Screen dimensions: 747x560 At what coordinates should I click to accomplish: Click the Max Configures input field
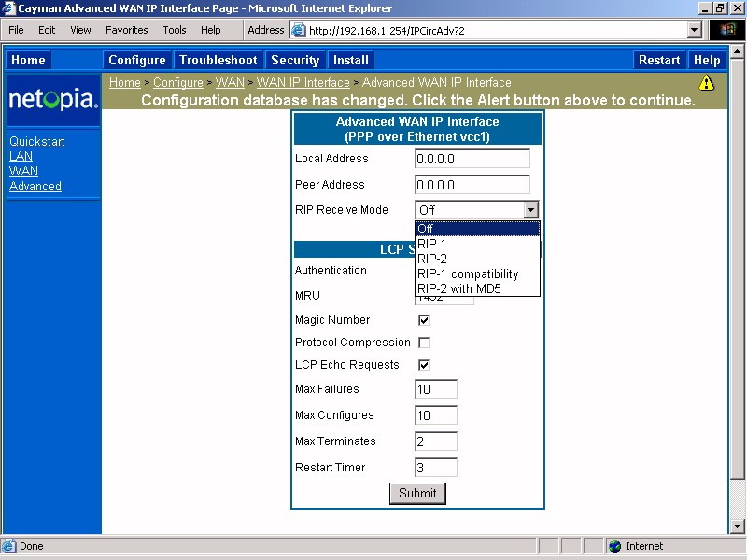coord(436,415)
